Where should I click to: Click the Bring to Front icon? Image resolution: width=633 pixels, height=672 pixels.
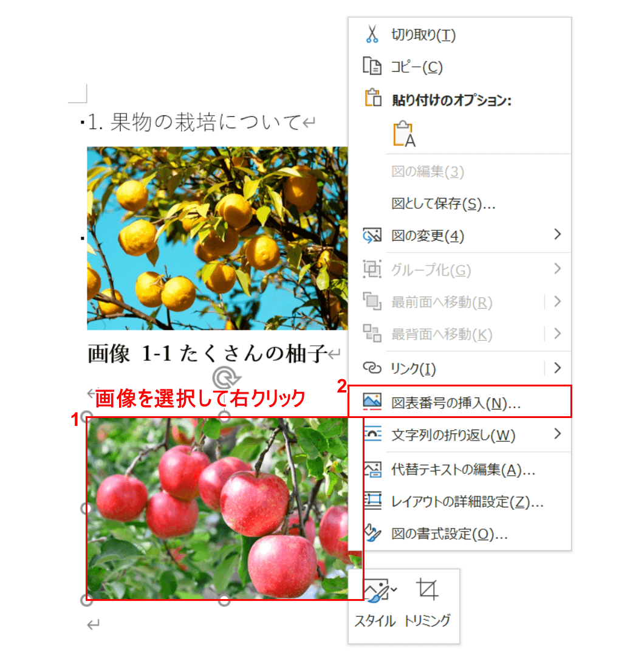[372, 301]
